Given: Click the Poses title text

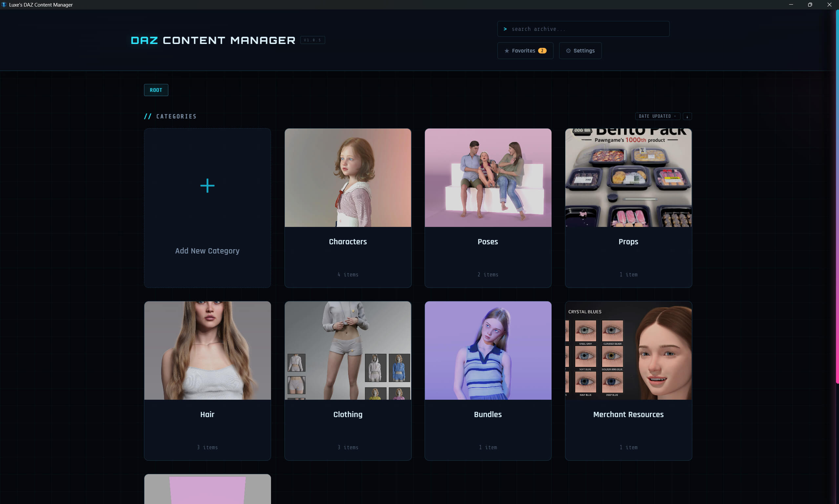Looking at the screenshot, I should 488,242.
